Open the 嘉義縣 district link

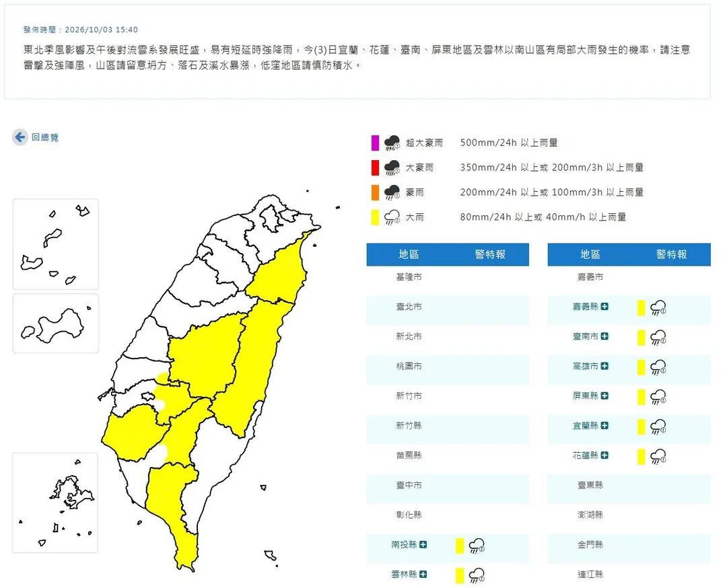(x=586, y=307)
